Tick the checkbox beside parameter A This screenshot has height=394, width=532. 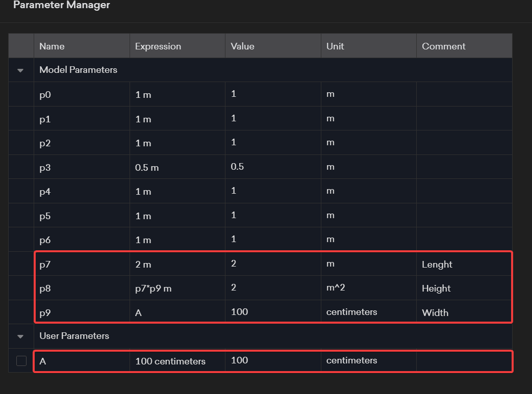(21, 361)
